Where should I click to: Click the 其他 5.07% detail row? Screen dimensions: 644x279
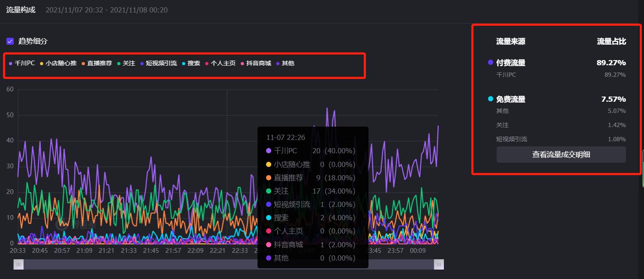(x=557, y=111)
